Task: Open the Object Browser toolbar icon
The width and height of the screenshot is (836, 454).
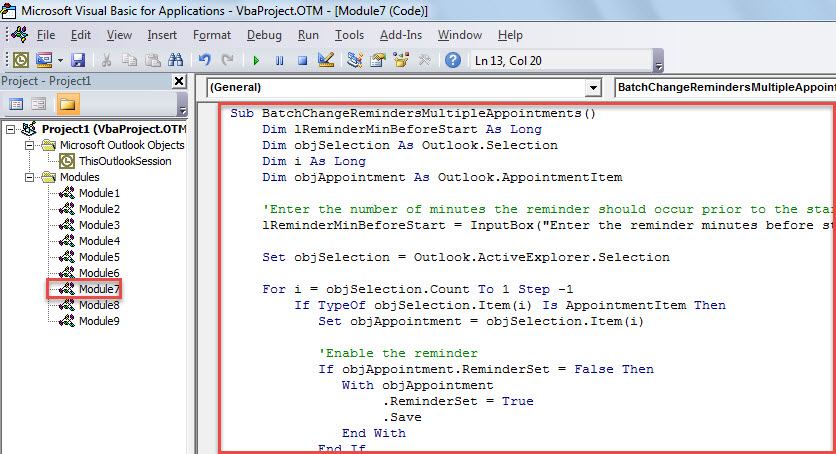Action: point(401,60)
